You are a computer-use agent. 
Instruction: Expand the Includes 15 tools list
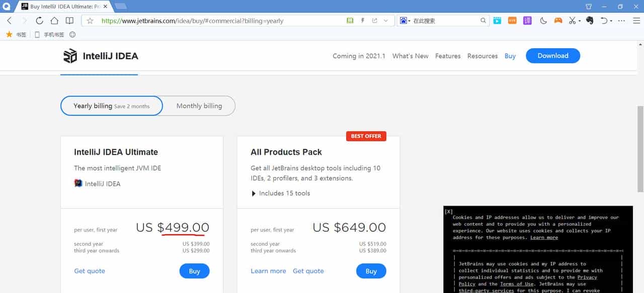point(281,193)
